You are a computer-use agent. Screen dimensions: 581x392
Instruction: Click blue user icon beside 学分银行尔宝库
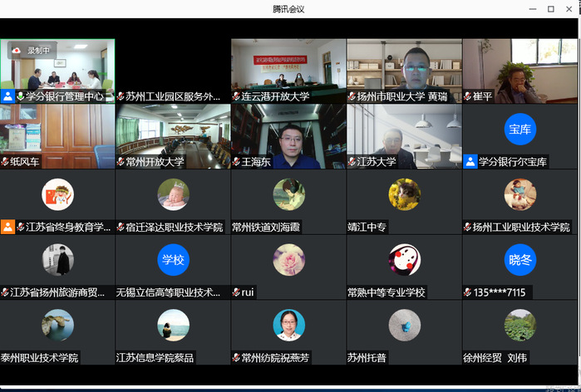[x=470, y=162]
